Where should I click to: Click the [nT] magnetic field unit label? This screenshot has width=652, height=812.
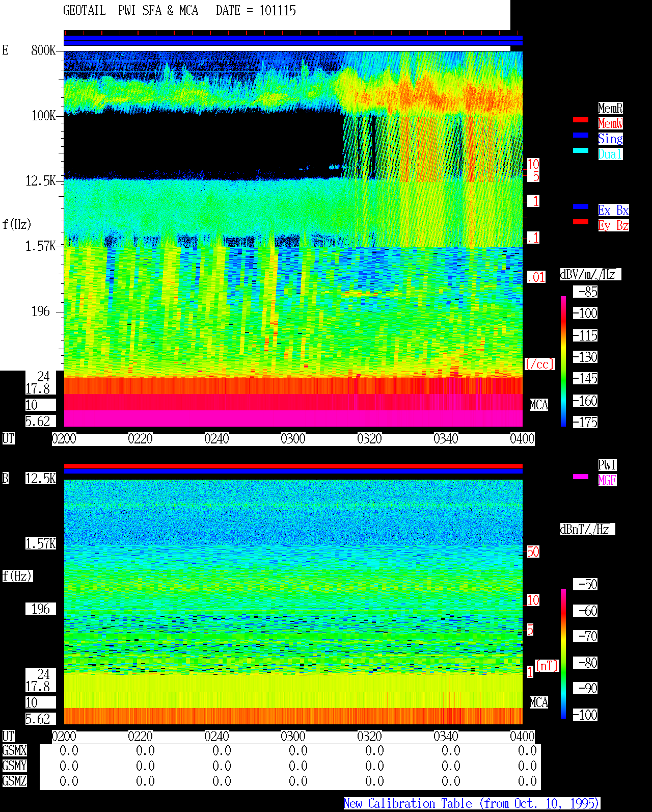coord(547,666)
